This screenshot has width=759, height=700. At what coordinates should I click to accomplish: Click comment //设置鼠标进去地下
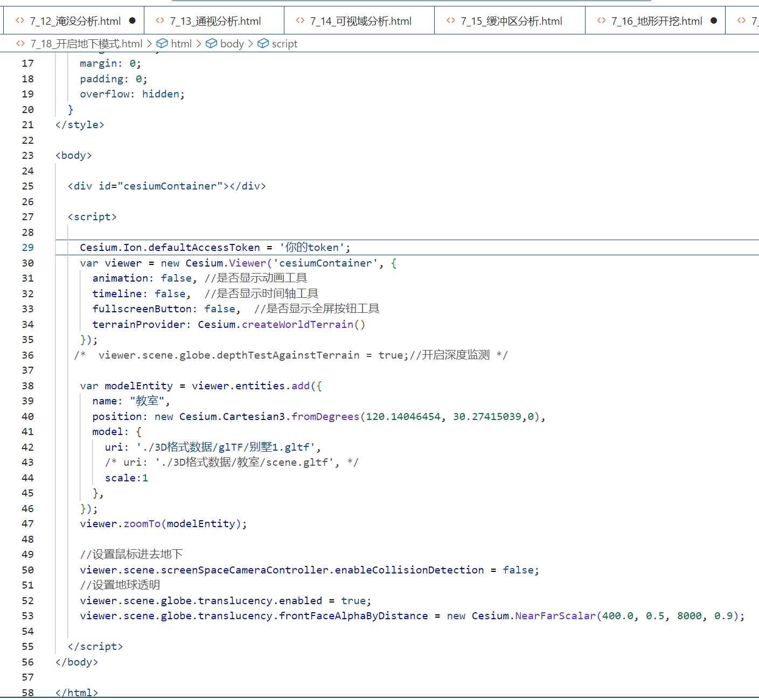click(131, 555)
